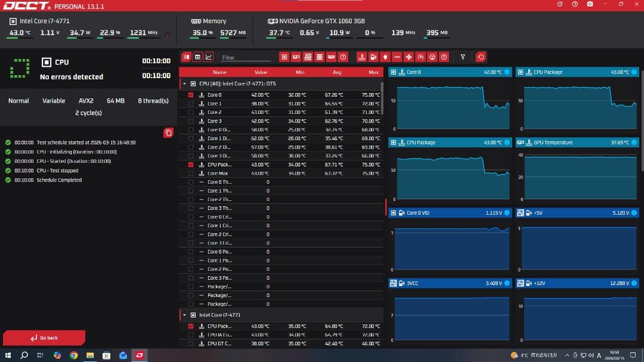Open info for the Core 0 graph
The height and width of the screenshot is (362, 644).
(x=507, y=72)
